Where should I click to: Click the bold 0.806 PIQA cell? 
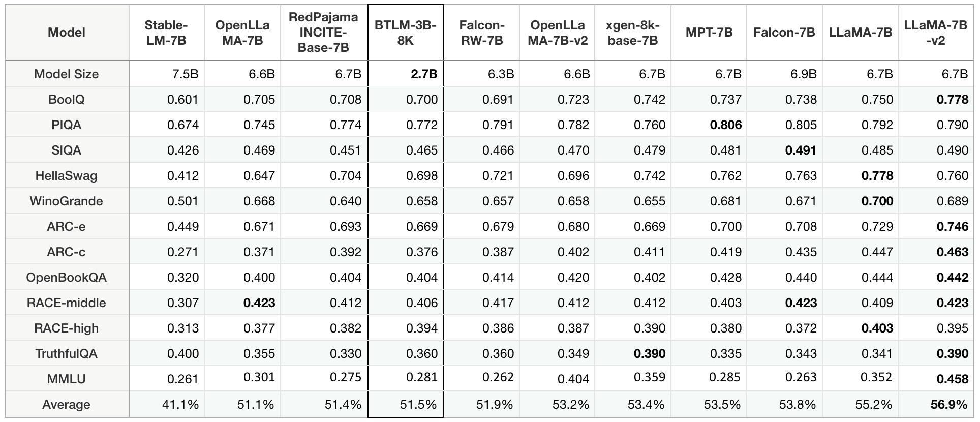pyautogui.click(x=726, y=125)
